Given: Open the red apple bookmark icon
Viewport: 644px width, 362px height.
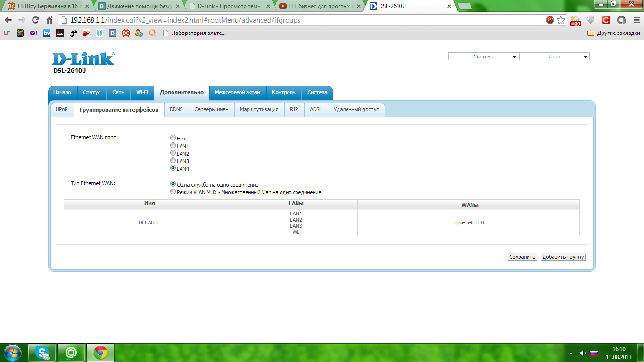Looking at the screenshot, I should click(86, 33).
